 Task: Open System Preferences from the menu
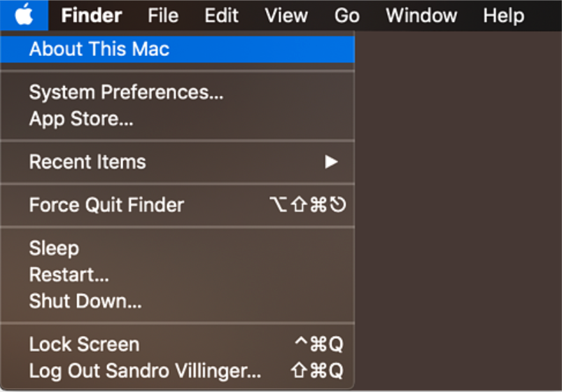pyautogui.click(x=126, y=92)
